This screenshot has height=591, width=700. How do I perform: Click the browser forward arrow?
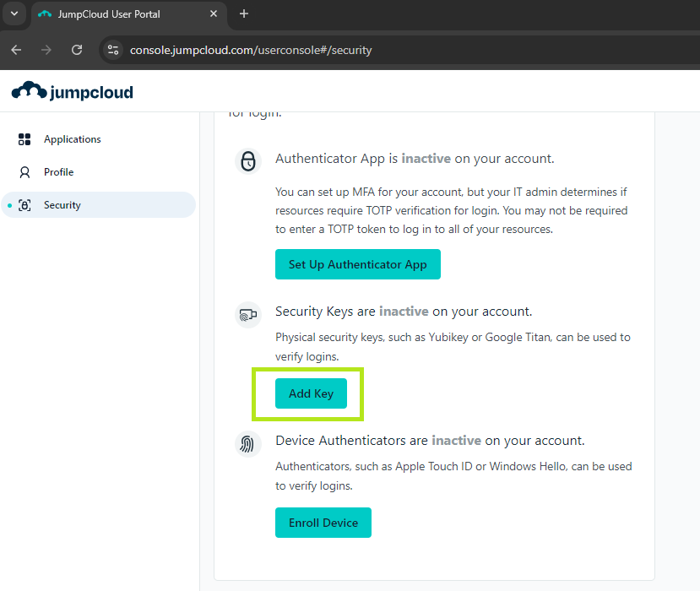pos(46,50)
